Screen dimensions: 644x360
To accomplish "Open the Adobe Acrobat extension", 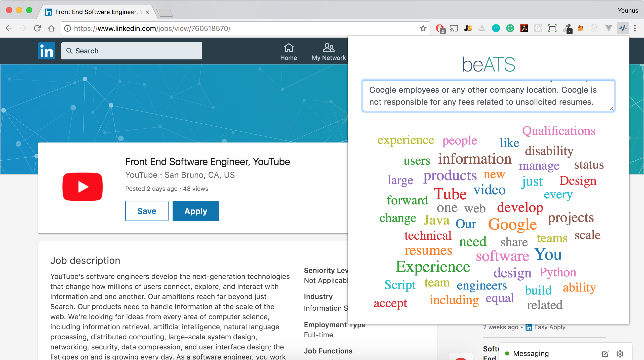I will pyautogui.click(x=524, y=28).
